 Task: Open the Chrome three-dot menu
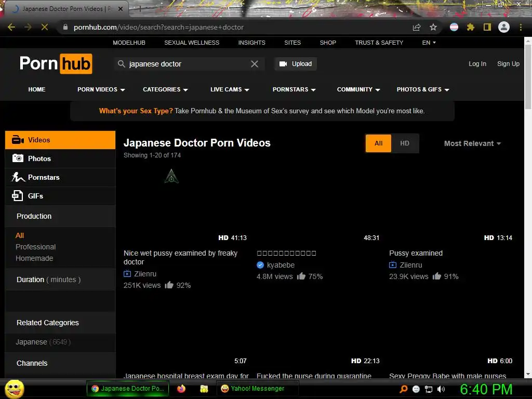pyautogui.click(x=521, y=27)
